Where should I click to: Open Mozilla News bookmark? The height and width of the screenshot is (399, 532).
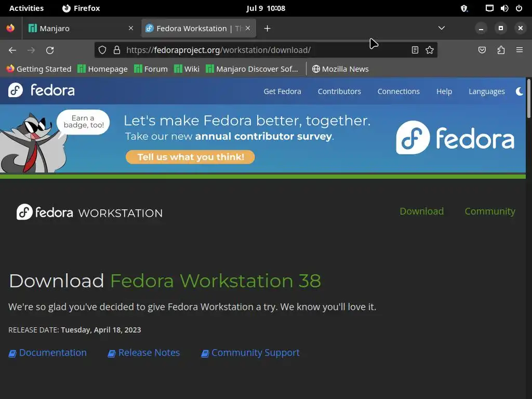pos(340,69)
